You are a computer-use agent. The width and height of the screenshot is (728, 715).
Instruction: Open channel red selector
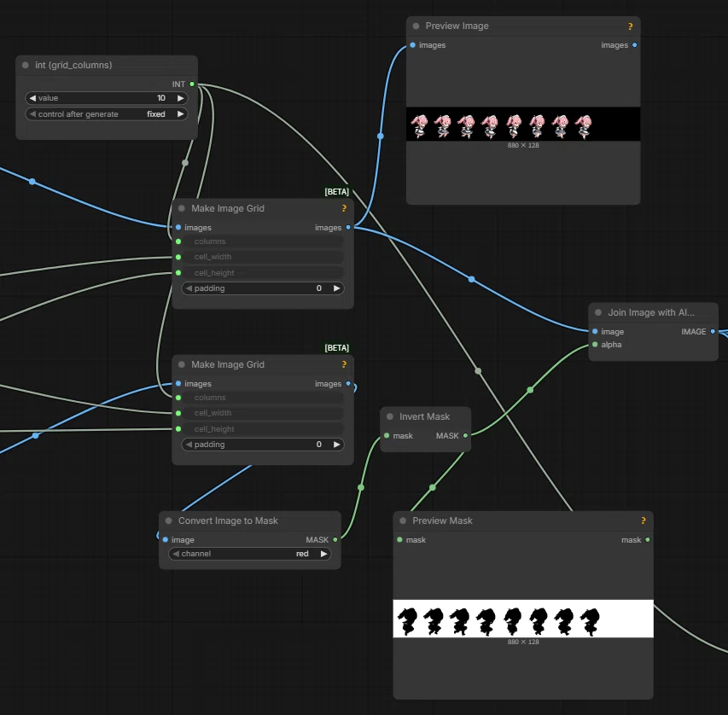(250, 554)
